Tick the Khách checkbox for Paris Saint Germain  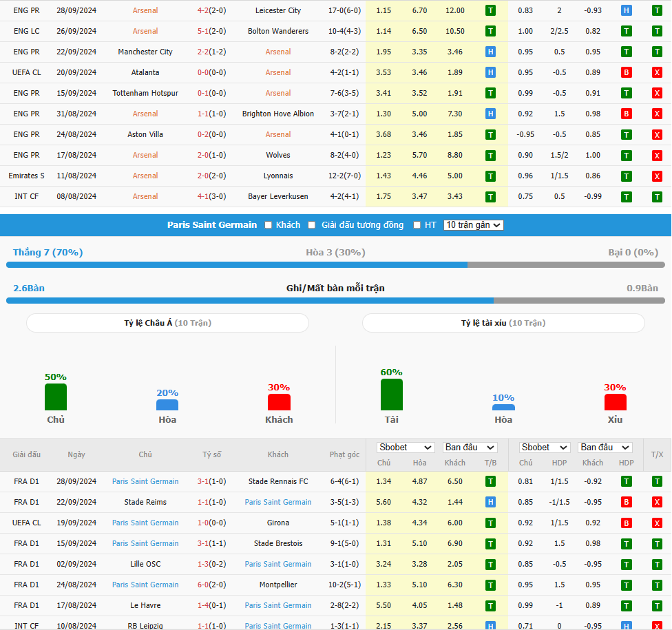[269, 225]
